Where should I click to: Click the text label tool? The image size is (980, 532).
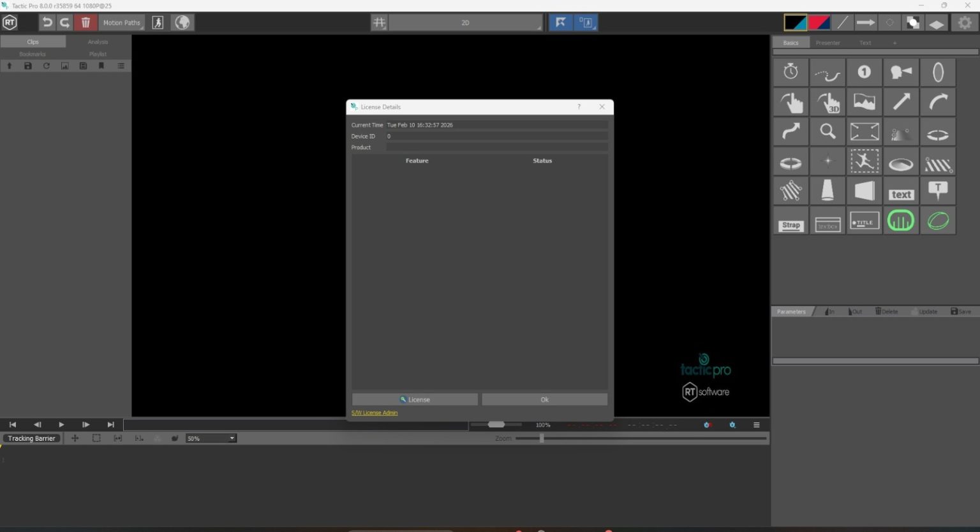[901, 191]
